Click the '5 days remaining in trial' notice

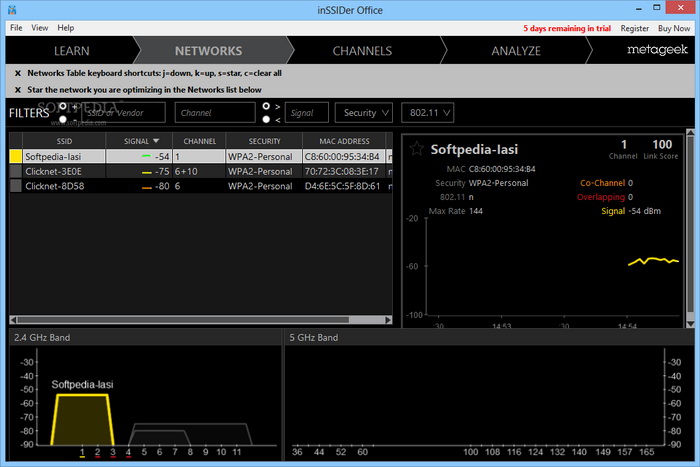coord(567,28)
